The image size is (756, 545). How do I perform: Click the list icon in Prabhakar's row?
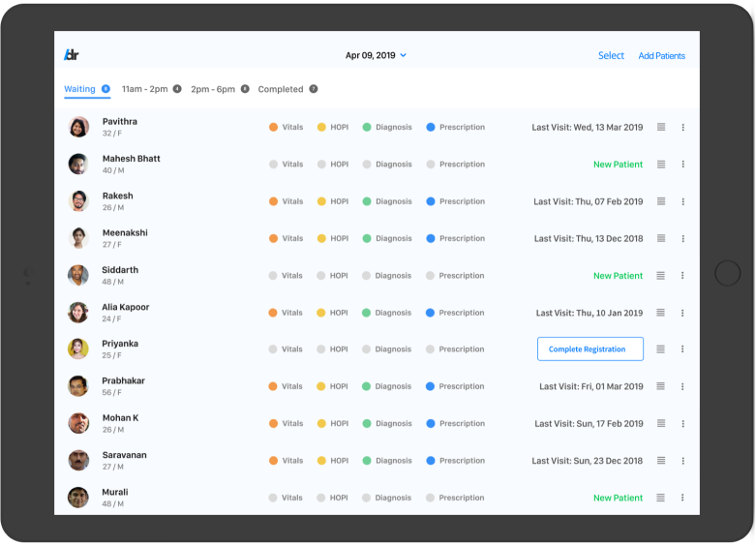[661, 386]
